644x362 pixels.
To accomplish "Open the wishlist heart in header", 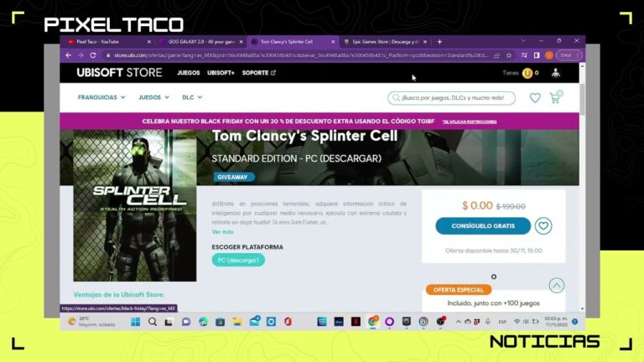I will point(535,98).
